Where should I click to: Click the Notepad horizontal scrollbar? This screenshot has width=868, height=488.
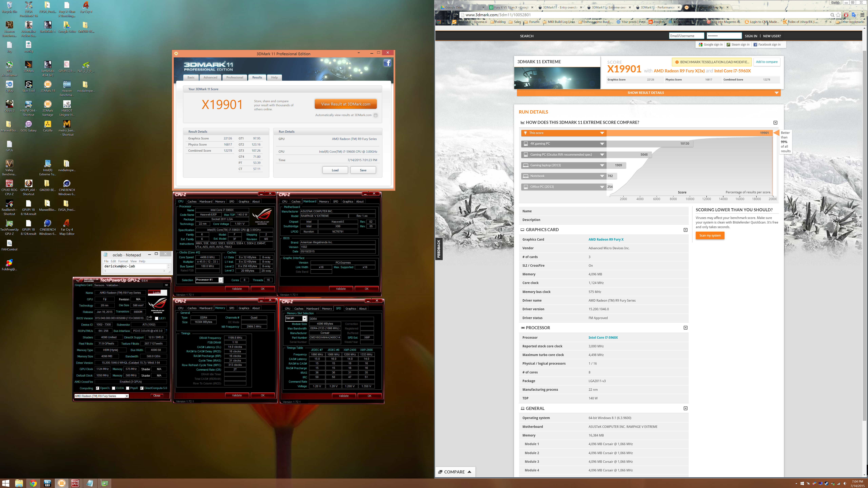(x=135, y=270)
